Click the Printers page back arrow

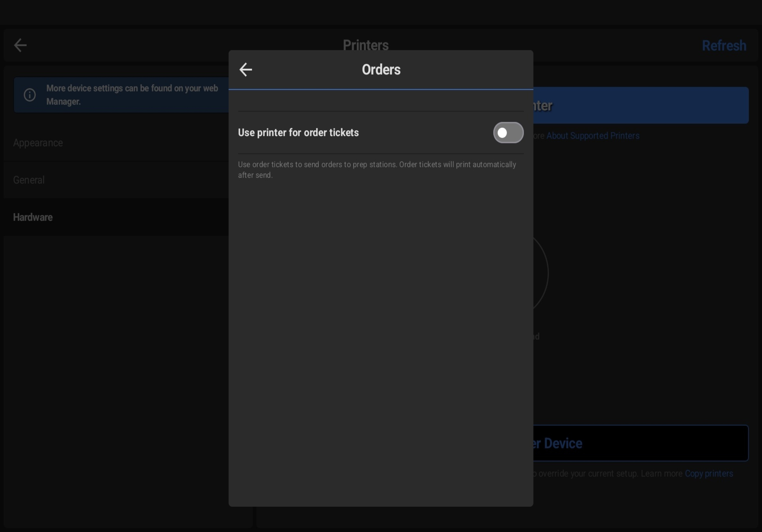tap(20, 45)
